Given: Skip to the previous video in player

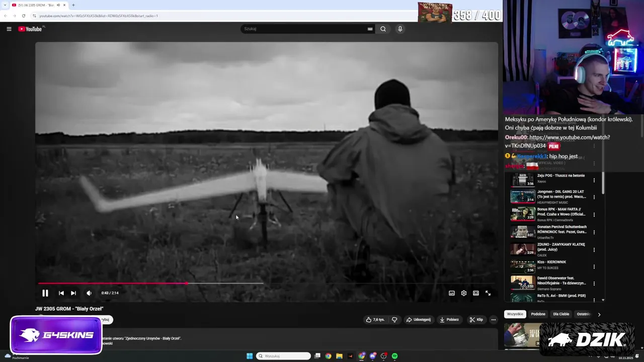Looking at the screenshot, I should pyautogui.click(x=61, y=293).
